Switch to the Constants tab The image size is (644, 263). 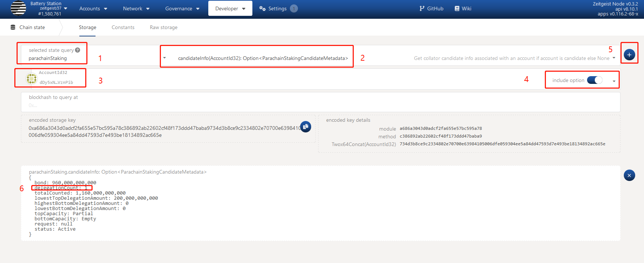tap(123, 27)
